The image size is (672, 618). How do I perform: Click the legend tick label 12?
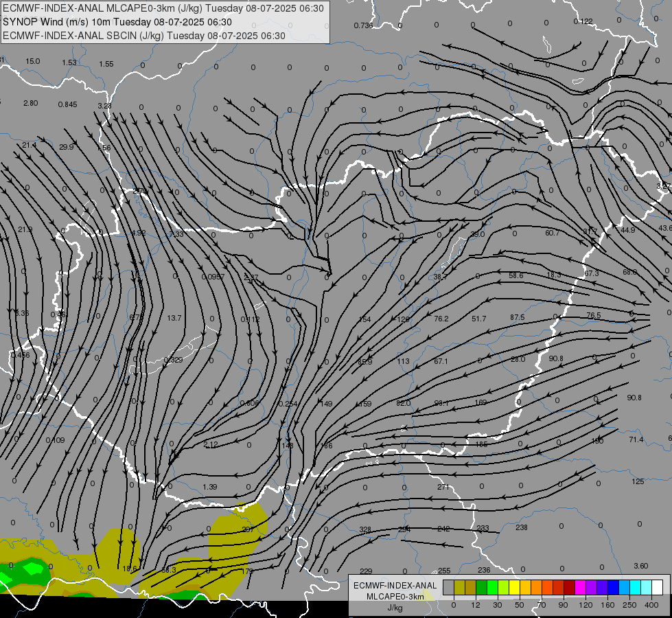click(475, 605)
